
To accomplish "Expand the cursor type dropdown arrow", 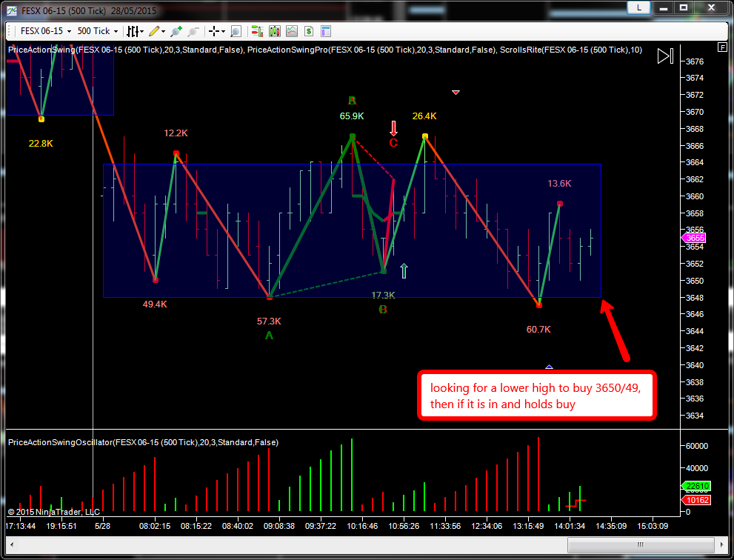I will tap(223, 32).
